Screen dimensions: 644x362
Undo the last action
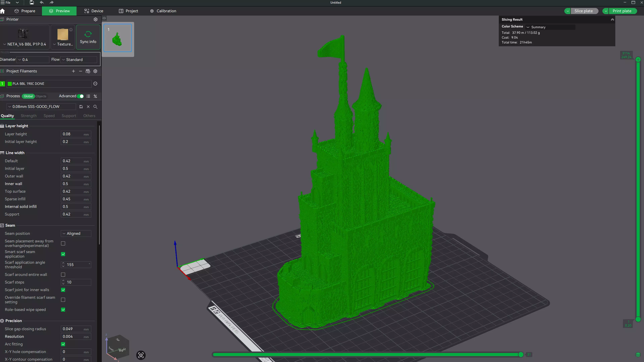(41, 3)
